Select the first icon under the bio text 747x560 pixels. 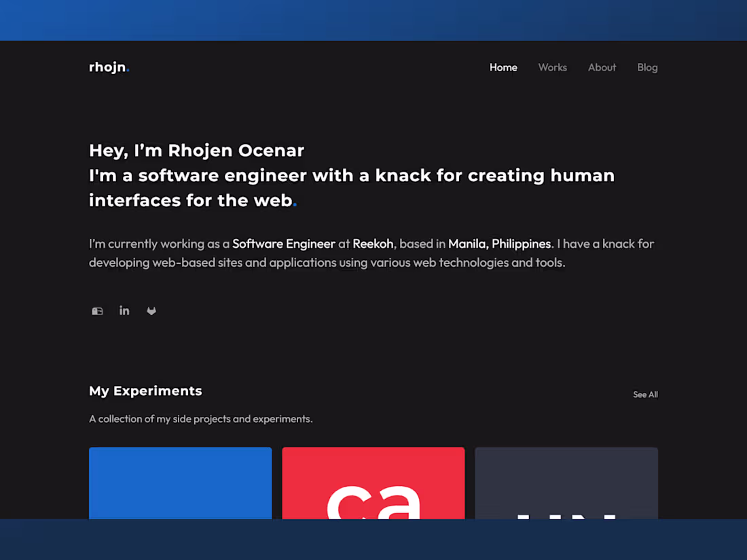tap(97, 310)
